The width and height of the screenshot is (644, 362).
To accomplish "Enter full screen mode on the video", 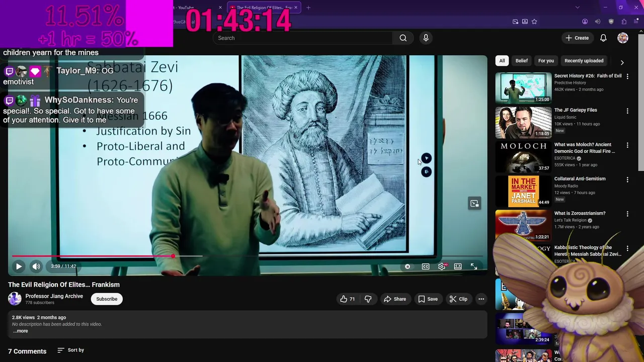I will pyautogui.click(x=474, y=266).
